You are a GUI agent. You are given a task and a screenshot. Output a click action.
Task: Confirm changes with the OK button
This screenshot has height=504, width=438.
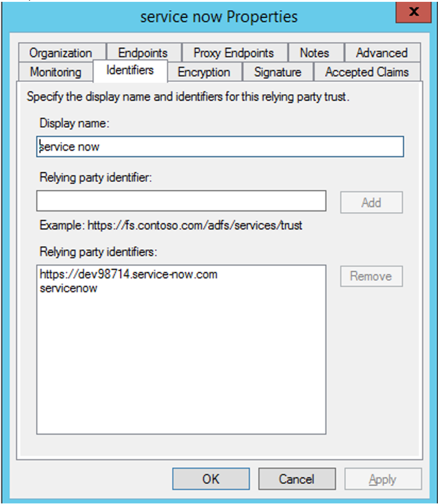pos(211,479)
